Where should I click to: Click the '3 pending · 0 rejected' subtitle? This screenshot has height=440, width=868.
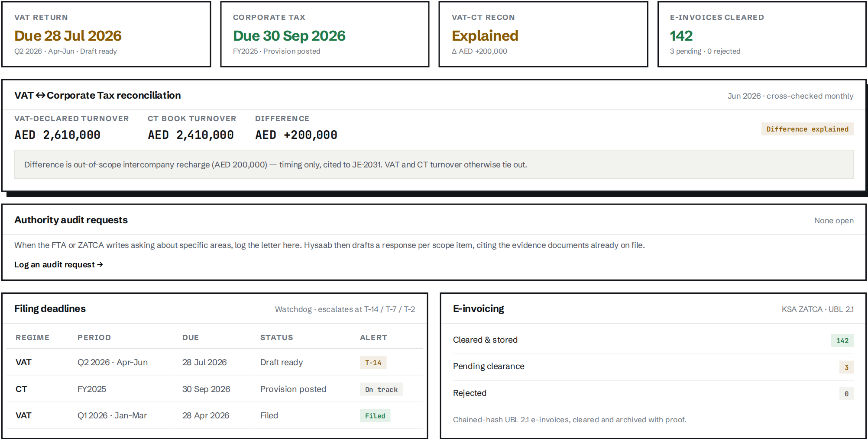pyautogui.click(x=705, y=51)
